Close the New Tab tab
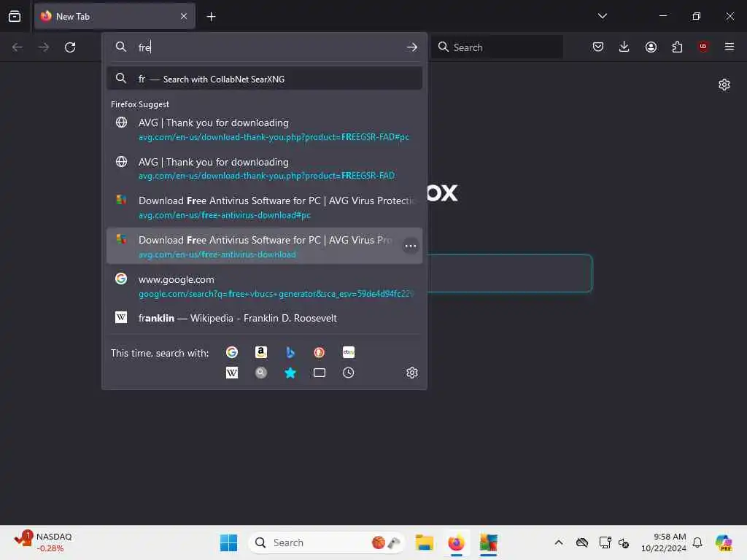The image size is (747, 560). [184, 16]
